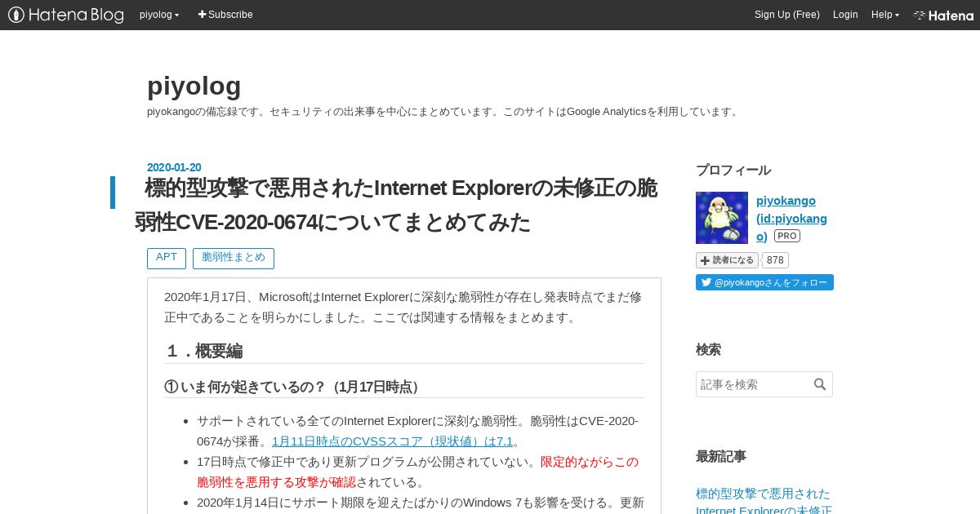Click red text 限定的ながらこの脆弱性を悪用する攻撃が確認
This screenshot has height=514, width=980.
[417, 472]
